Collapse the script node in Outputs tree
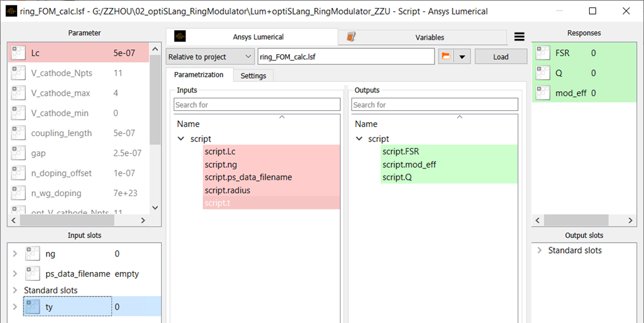The image size is (644, 323). 359,139
